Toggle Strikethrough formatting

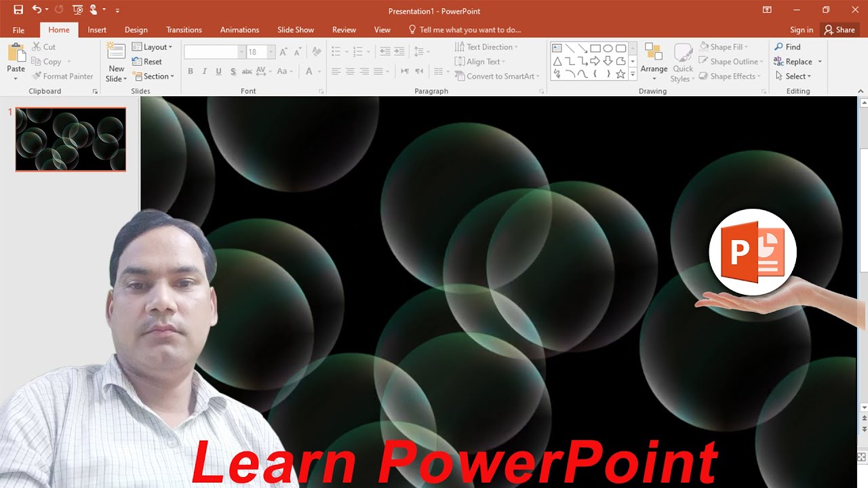[247, 71]
